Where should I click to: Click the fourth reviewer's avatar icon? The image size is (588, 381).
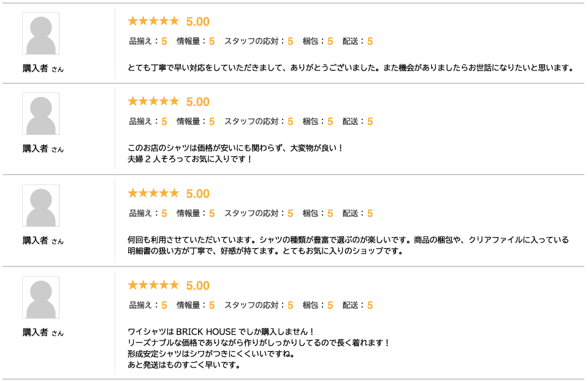coord(40,298)
